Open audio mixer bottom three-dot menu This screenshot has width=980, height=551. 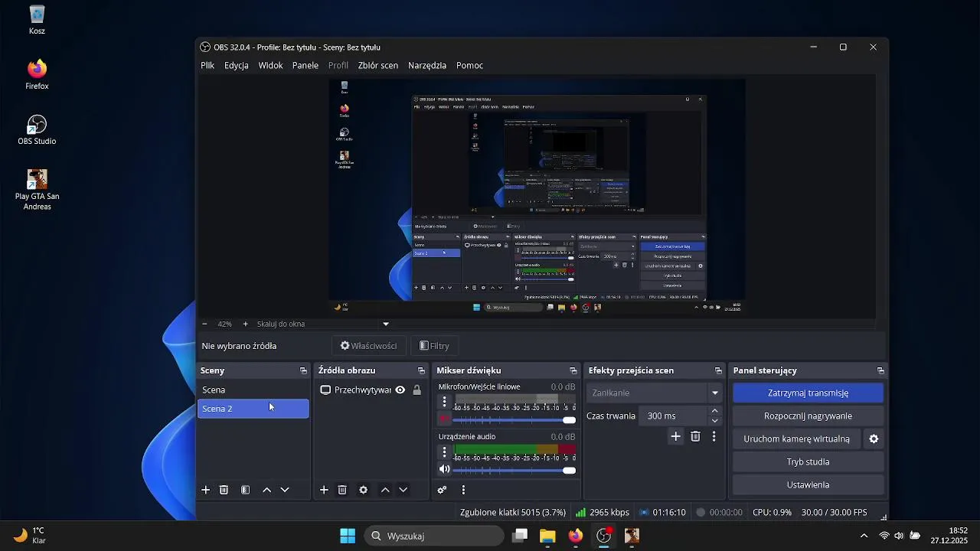pyautogui.click(x=463, y=490)
